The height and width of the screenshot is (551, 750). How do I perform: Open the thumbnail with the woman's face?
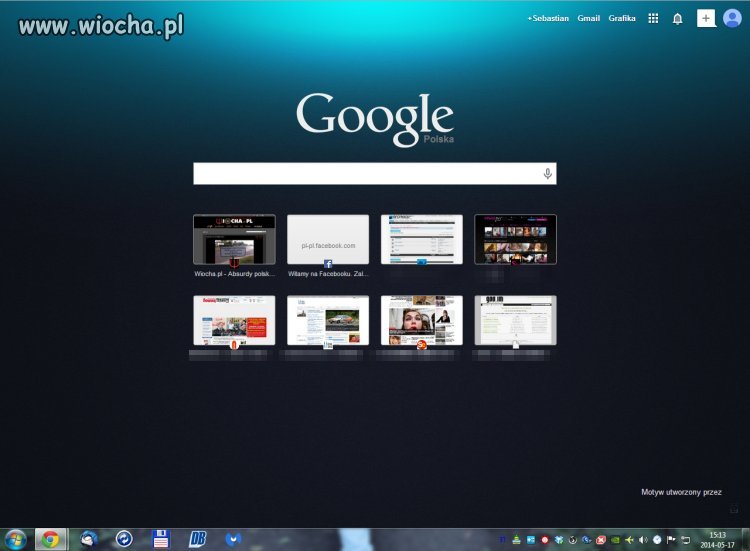click(422, 320)
